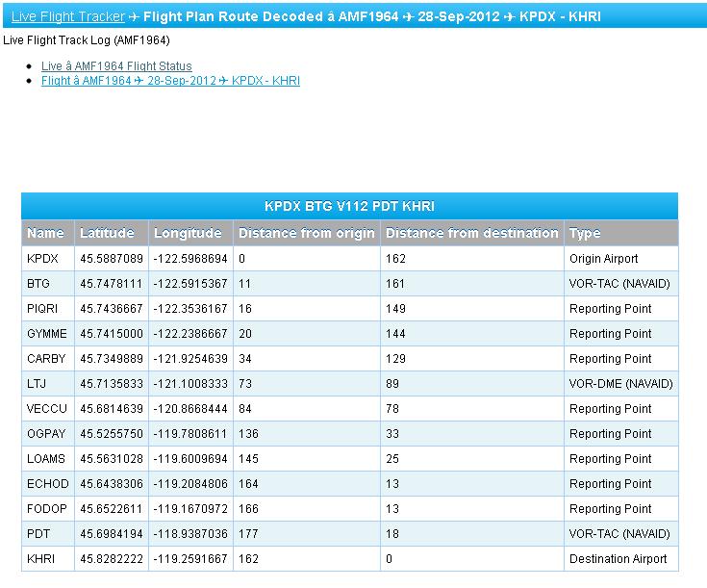Click the Type column header
Viewport: 707px width, 588px height.
tap(585, 233)
